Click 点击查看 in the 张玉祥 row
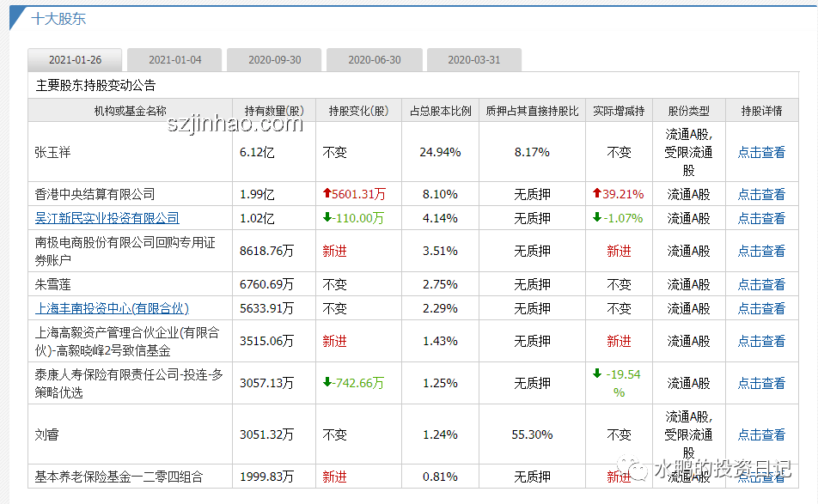This screenshot has width=818, height=504. click(x=761, y=152)
